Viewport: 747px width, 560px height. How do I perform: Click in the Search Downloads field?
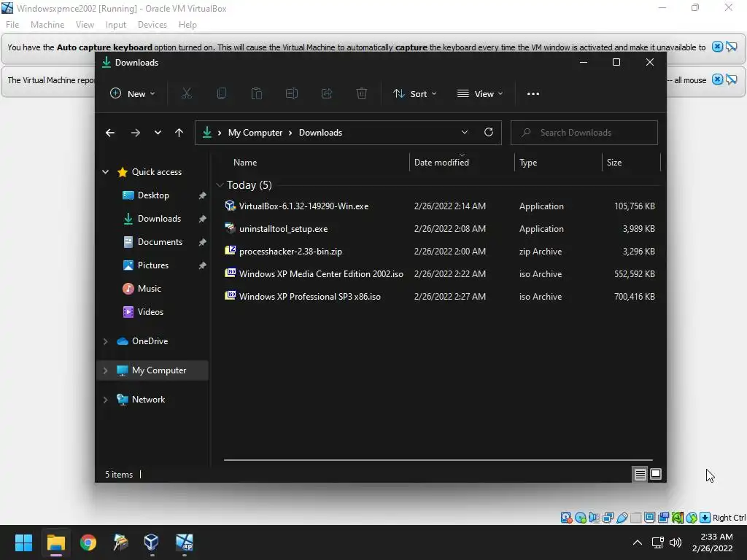(584, 133)
